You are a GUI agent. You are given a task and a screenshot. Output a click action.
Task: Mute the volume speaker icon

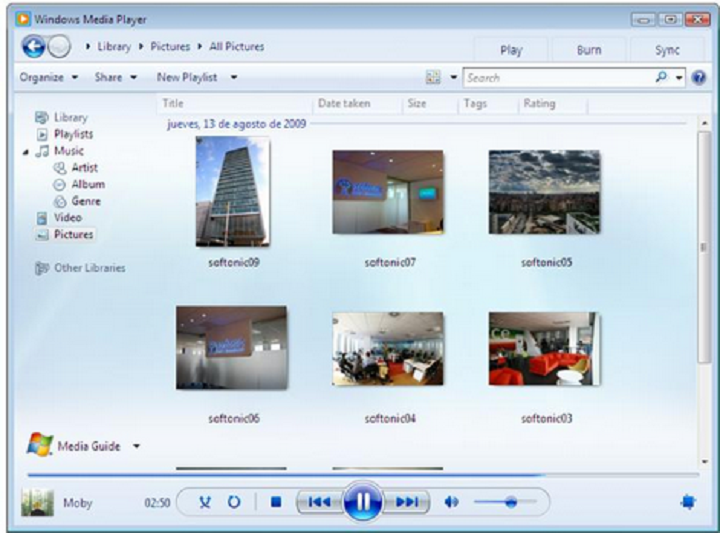[x=451, y=502]
